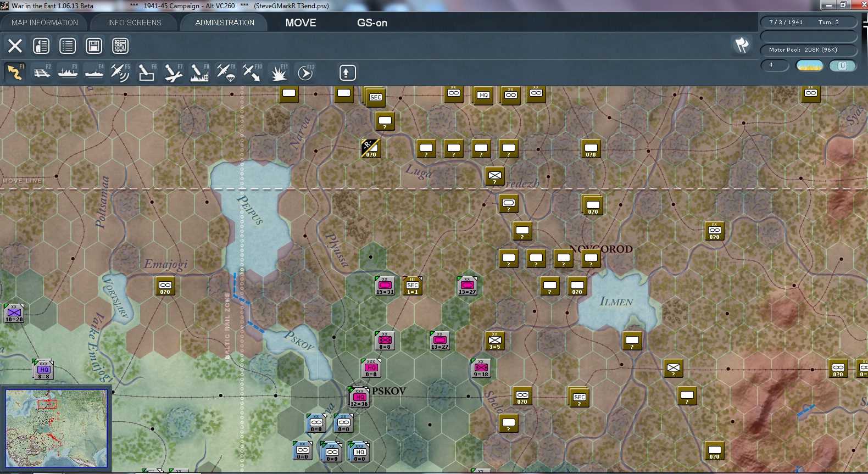Activate F9 air transport mode
The image size is (868, 474).
[226, 73]
